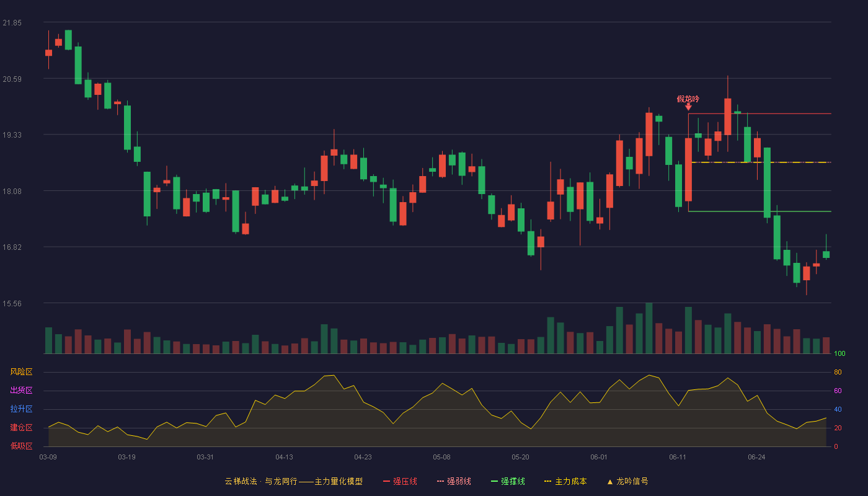This screenshot has width=868, height=496.
Task: Click the 03-31 date label
Action: tap(205, 457)
